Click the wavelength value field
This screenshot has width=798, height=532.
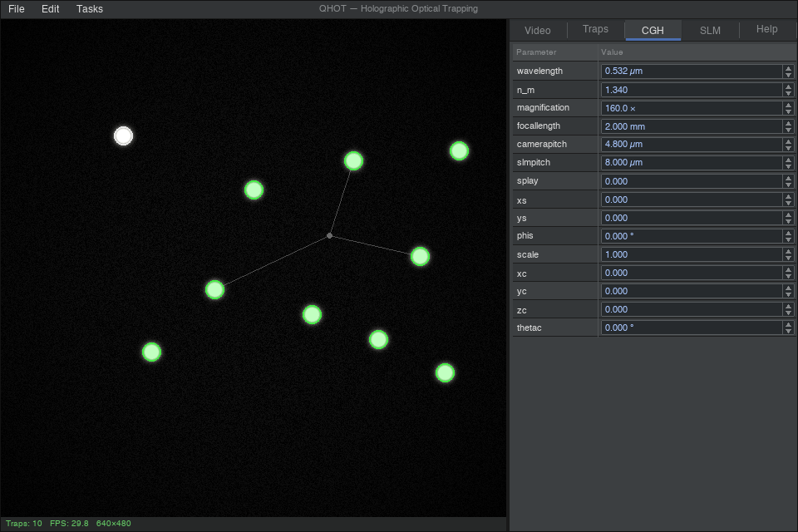click(692, 71)
